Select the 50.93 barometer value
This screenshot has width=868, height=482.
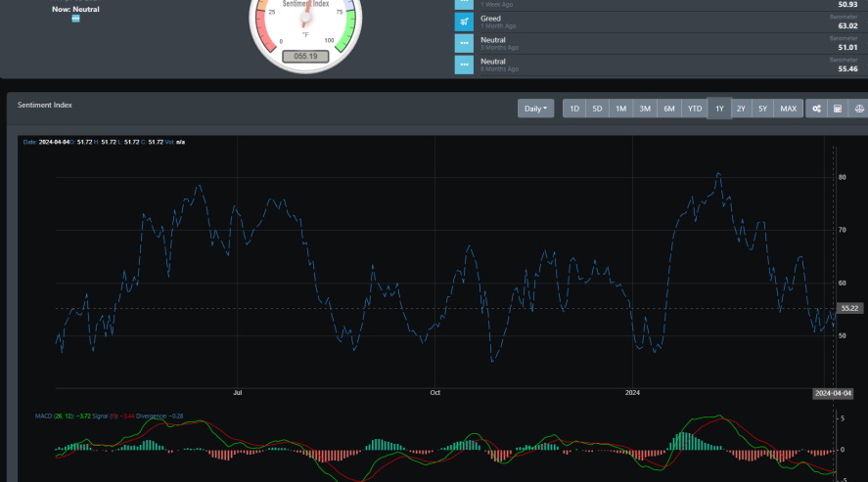847,5
